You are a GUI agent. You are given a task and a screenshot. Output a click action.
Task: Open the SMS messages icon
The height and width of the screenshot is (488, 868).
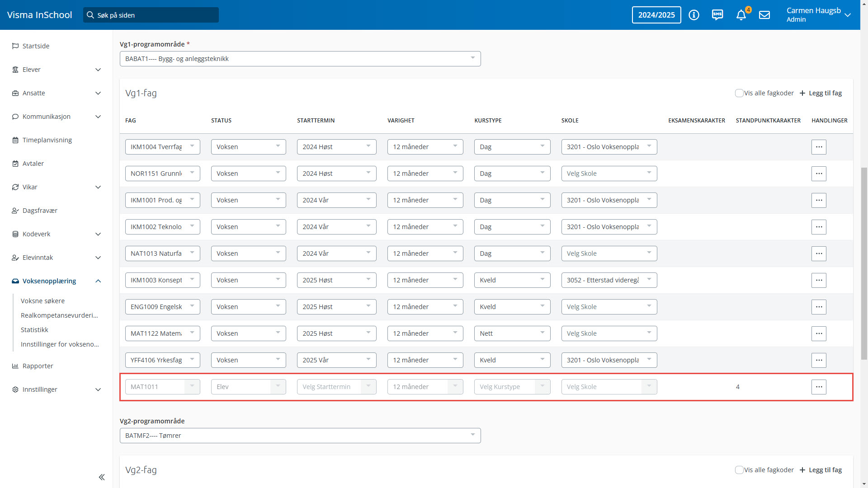click(717, 15)
